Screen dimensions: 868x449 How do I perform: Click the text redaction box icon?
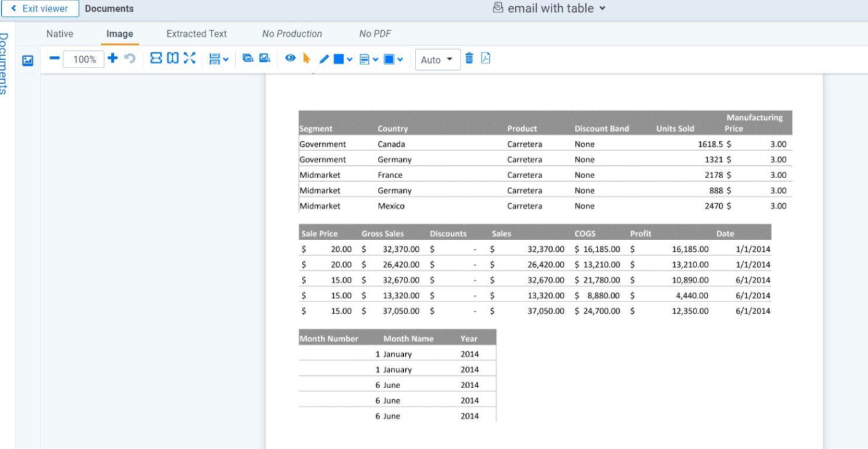coord(364,59)
